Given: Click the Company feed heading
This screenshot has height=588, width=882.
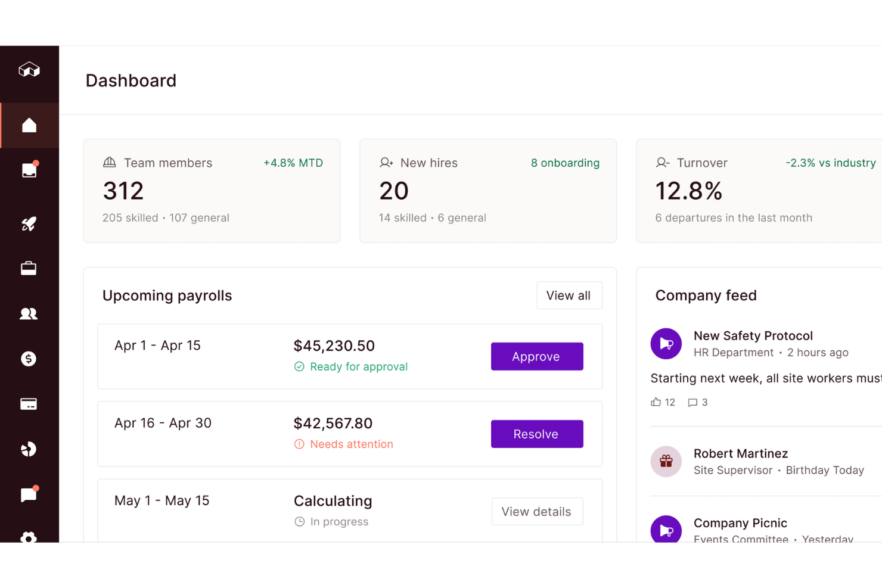Looking at the screenshot, I should [706, 295].
